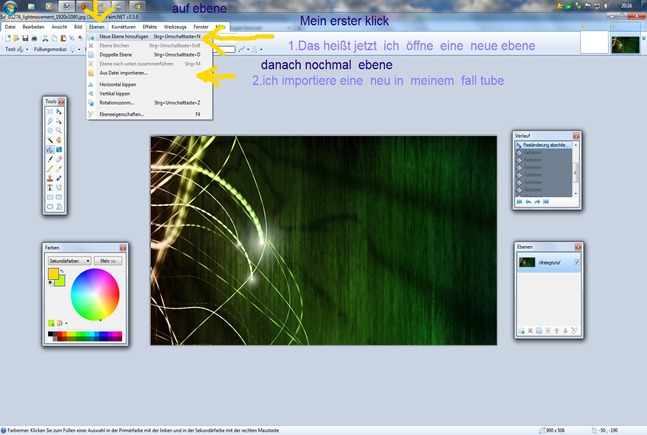Image resolution: width=647 pixels, height=435 pixels.
Task: Select the Move Selected Pixels tool
Action: [x=59, y=111]
